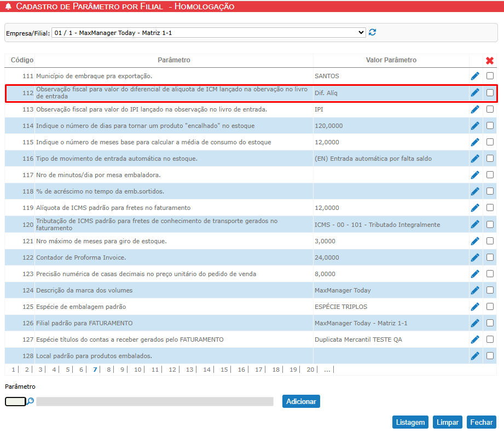504x433 pixels.
Task: Edit parameter 111 Município de embarque
Action: pos(475,76)
